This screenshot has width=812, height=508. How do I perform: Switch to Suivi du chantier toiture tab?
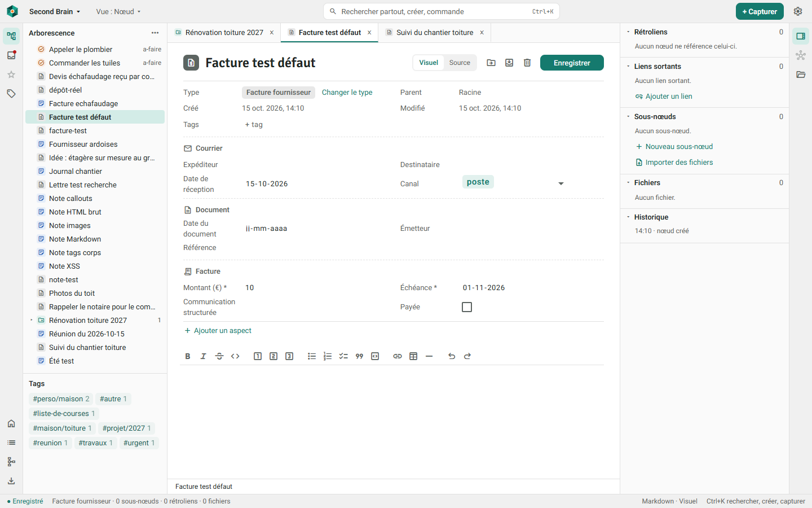[x=435, y=33]
